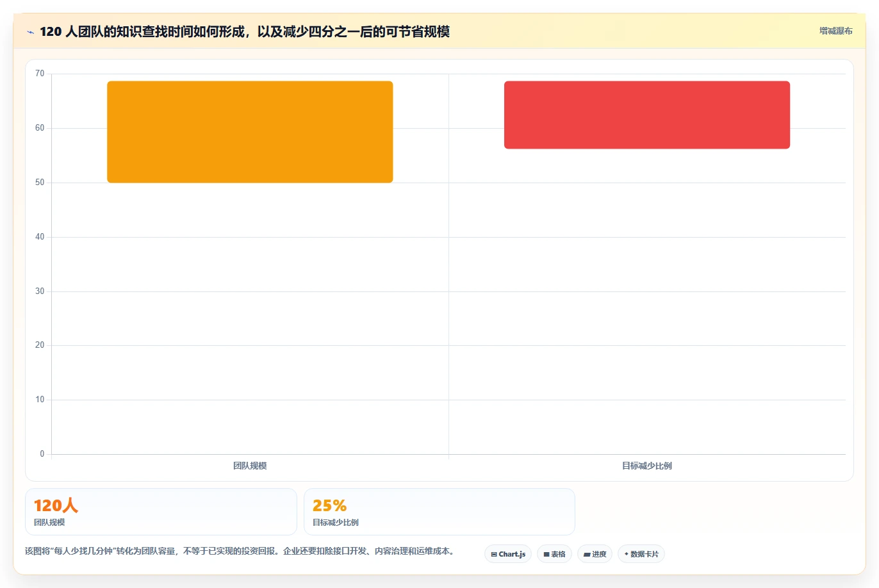The height and width of the screenshot is (588, 879).
Task: Click the footnote text starting 该图将
Action: tap(240, 551)
